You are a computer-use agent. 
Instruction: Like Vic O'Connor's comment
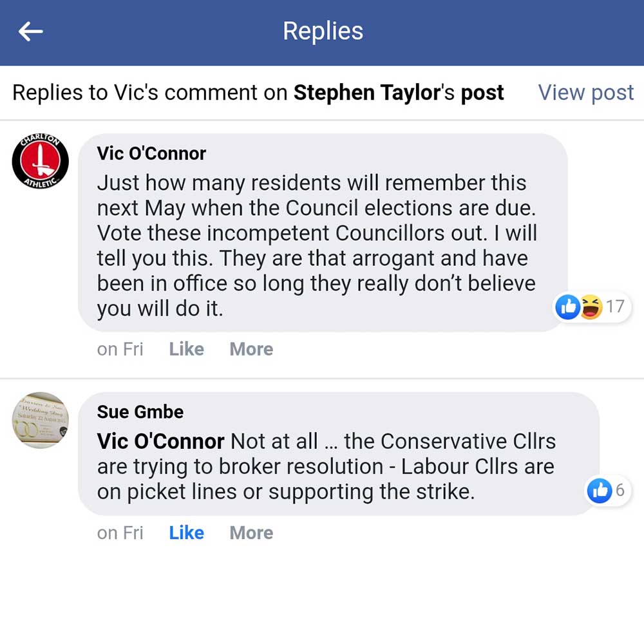point(186,349)
